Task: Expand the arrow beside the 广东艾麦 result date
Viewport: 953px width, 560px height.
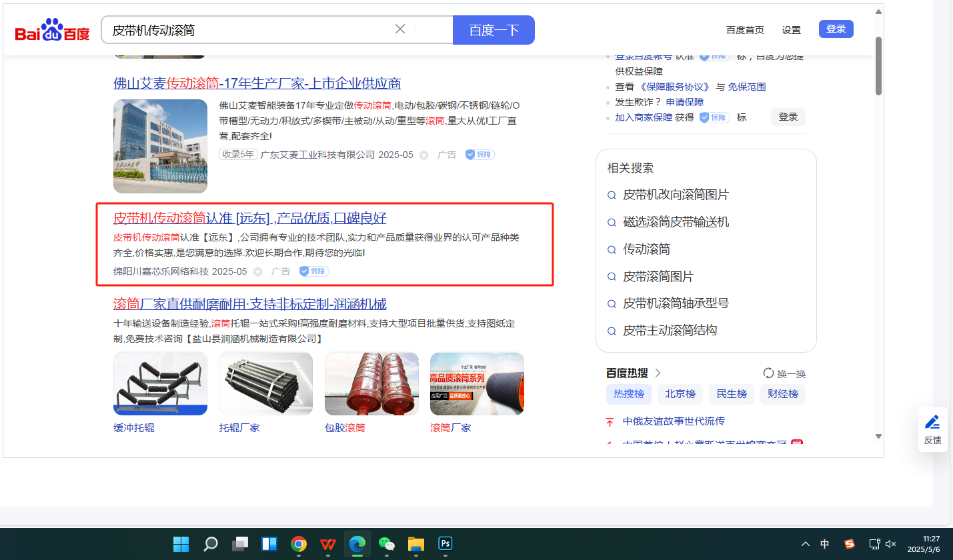Action: (423, 155)
